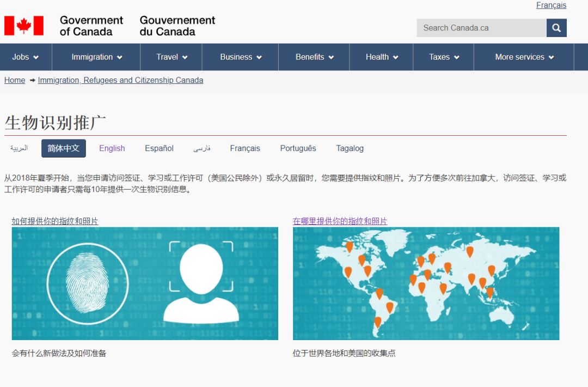Image resolution: width=588 pixels, height=387 pixels.
Task: Click the world map locations image
Action: point(426,283)
